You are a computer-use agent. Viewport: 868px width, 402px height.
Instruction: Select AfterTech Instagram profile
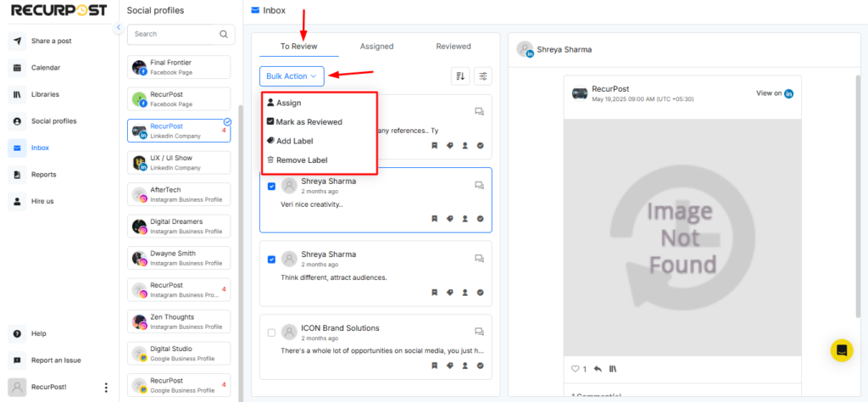(179, 194)
